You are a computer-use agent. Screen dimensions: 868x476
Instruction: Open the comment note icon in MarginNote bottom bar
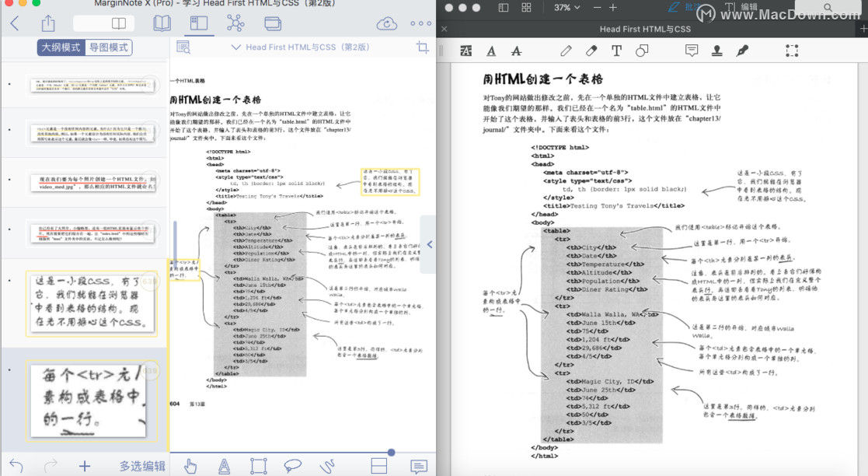coord(419,466)
